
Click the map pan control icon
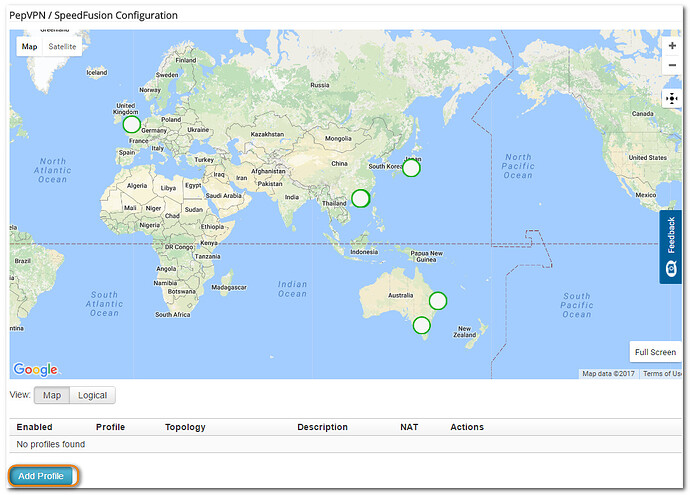coord(672,98)
